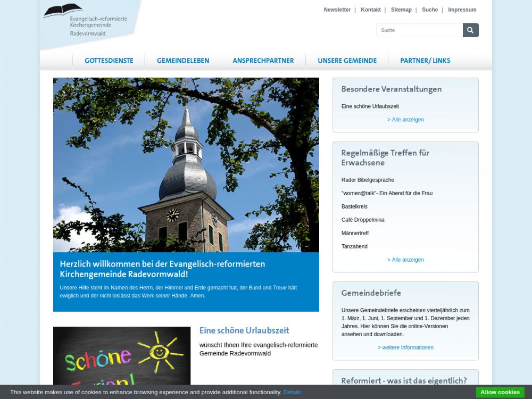Viewport: 532px width, 399px height.
Task: Open the Schöne Ferien chalkboard thumbnail
Action: [122, 355]
